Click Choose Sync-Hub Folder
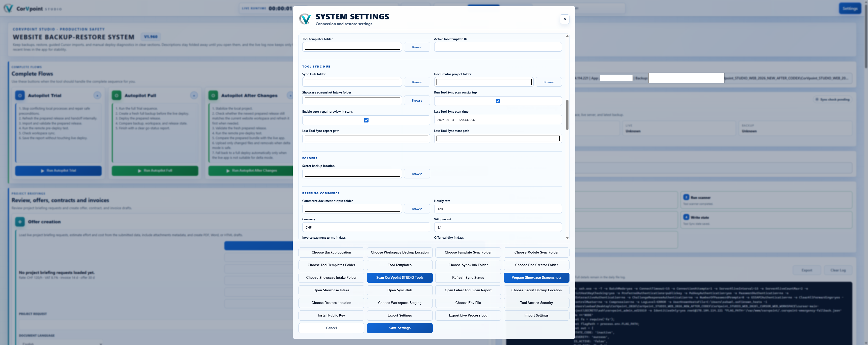Screen dimensions: 868x345 tap(468, 265)
